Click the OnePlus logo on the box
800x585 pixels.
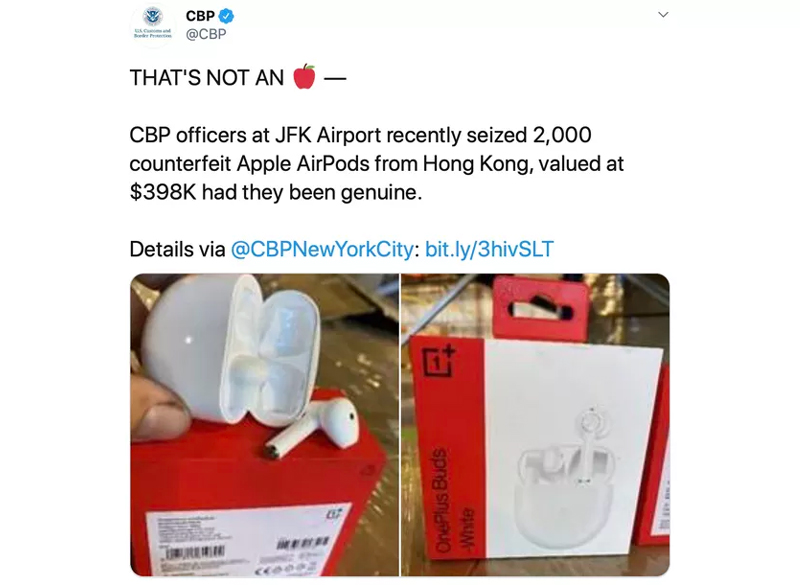tap(439, 360)
